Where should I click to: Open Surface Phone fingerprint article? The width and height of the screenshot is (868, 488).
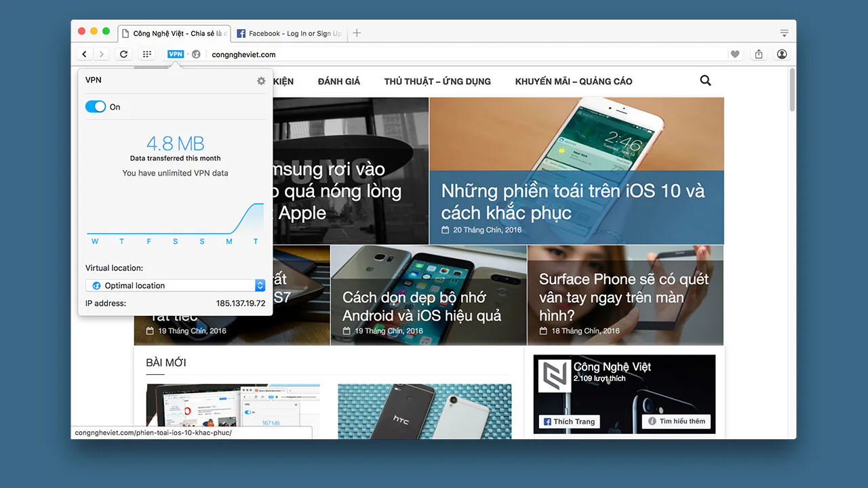[x=624, y=297]
